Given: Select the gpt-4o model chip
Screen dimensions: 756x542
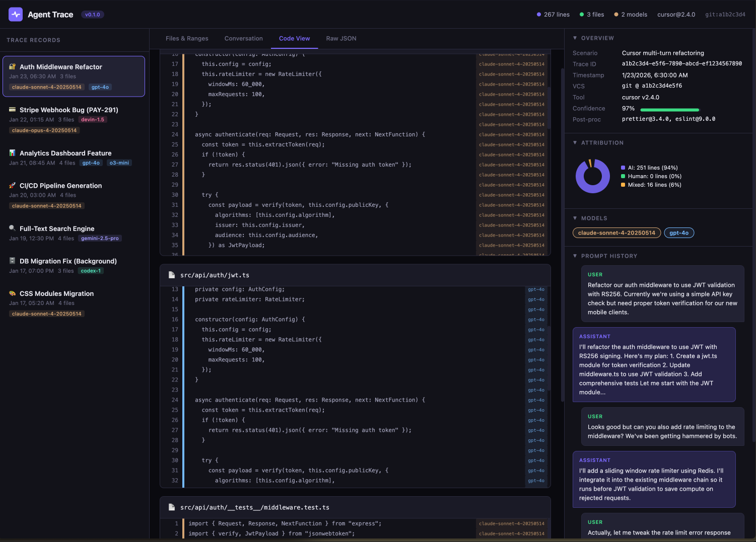Looking at the screenshot, I should point(679,233).
